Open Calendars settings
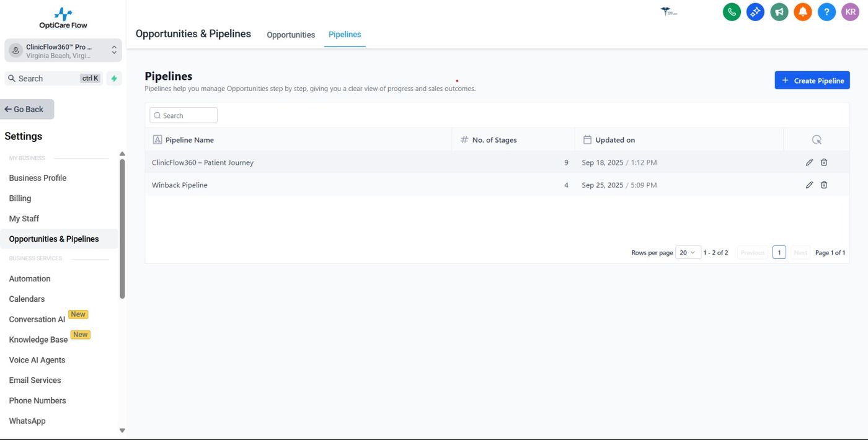Screen dimensions: 868x440 [x=27, y=299]
